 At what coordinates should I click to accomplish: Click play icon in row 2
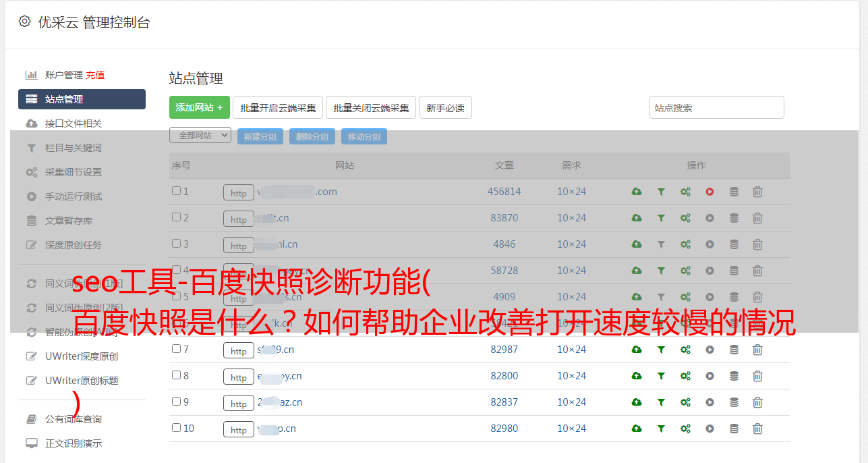click(x=710, y=218)
